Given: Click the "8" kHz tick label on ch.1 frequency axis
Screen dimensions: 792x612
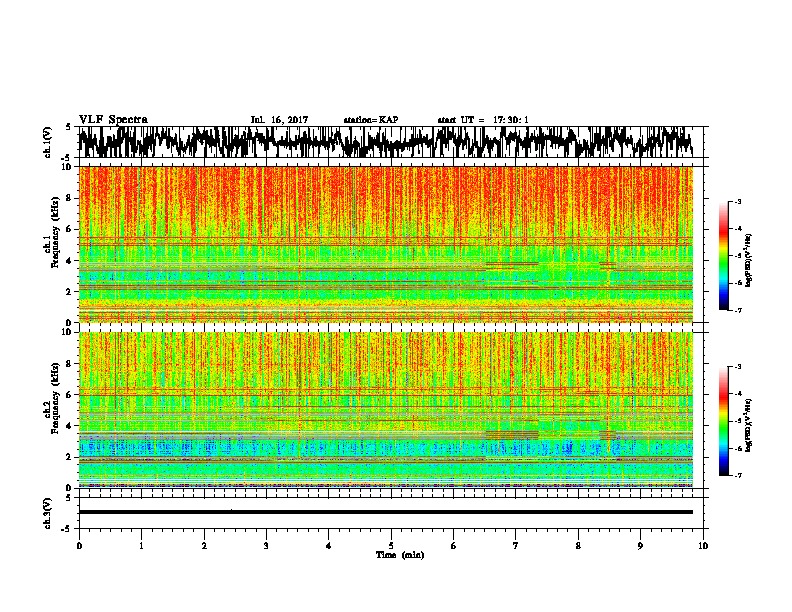Looking at the screenshot, I should (70, 198).
